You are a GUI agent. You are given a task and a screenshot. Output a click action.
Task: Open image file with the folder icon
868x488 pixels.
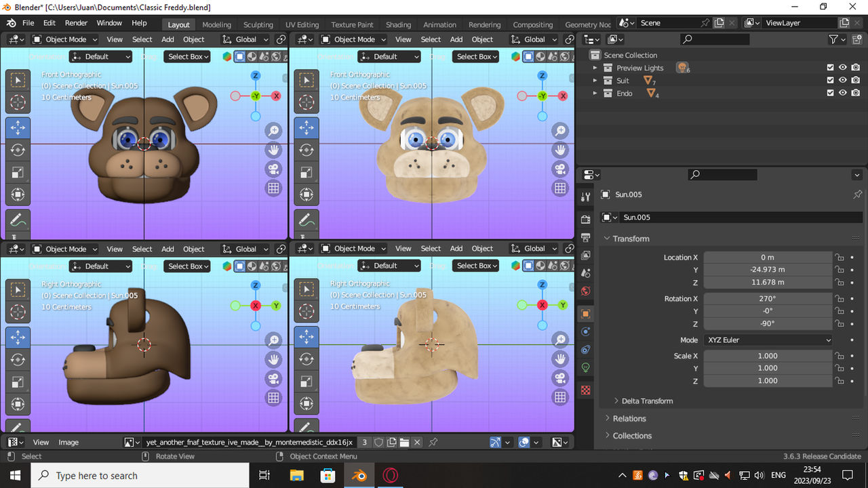(404, 443)
